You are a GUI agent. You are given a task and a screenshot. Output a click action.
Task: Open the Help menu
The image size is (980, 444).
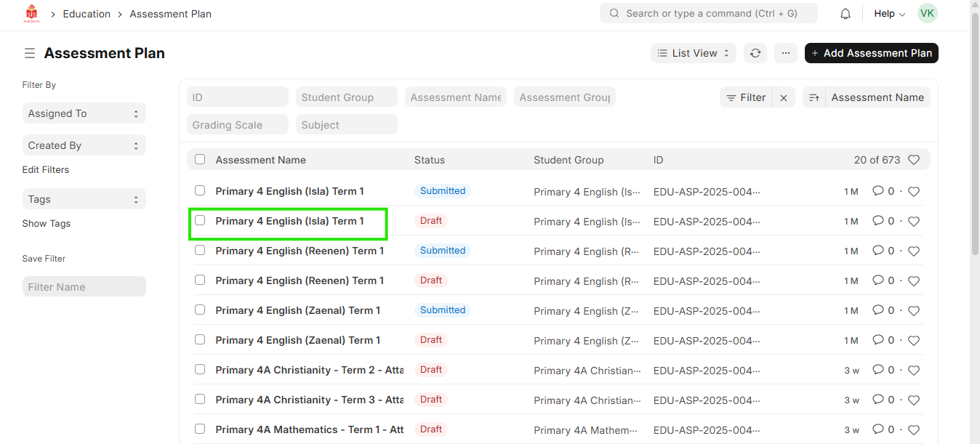[889, 14]
